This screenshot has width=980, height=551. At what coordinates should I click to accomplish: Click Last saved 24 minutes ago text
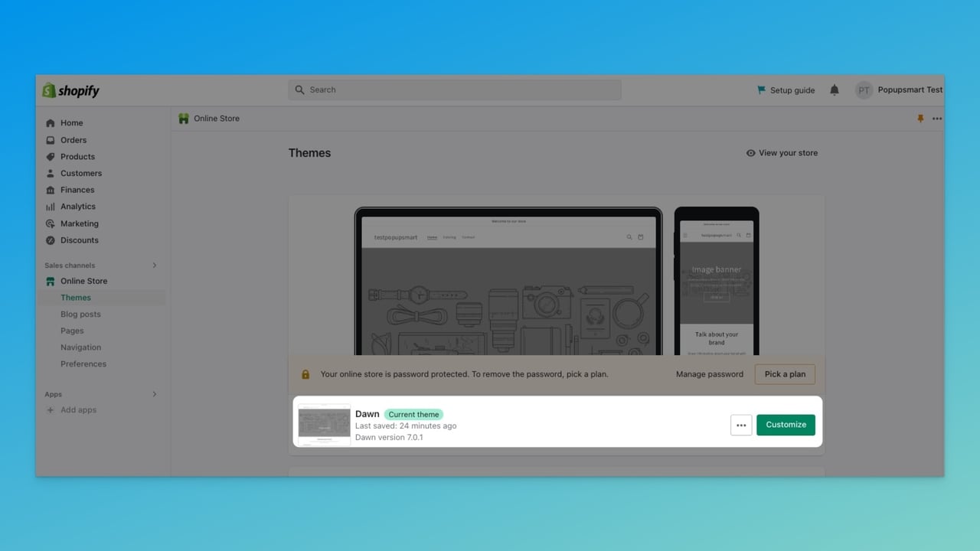click(x=406, y=425)
